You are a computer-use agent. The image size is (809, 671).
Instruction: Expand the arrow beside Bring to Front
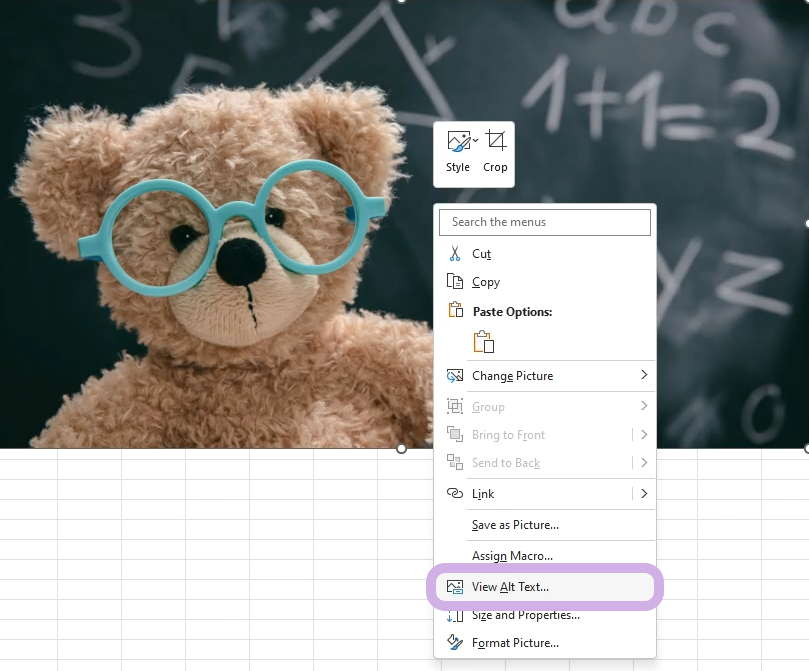coord(643,435)
